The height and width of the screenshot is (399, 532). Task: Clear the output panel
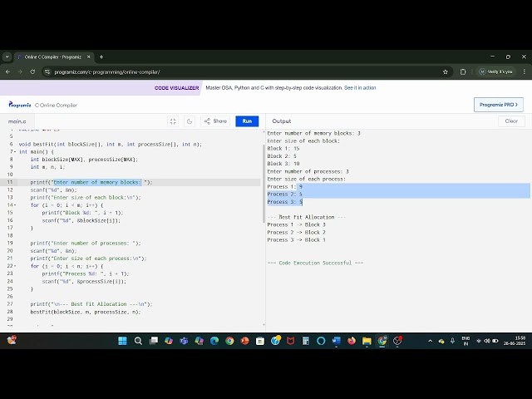point(511,121)
